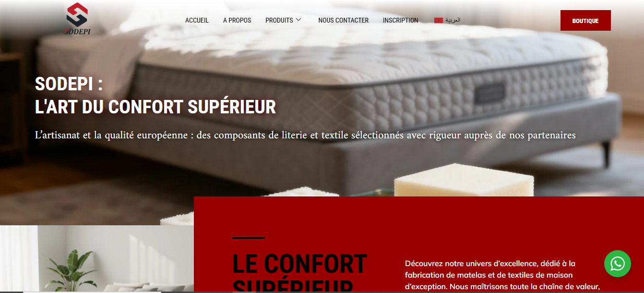The width and height of the screenshot is (644, 293).
Task: Click the black bed leg in hero photo
Action: click(607, 153)
